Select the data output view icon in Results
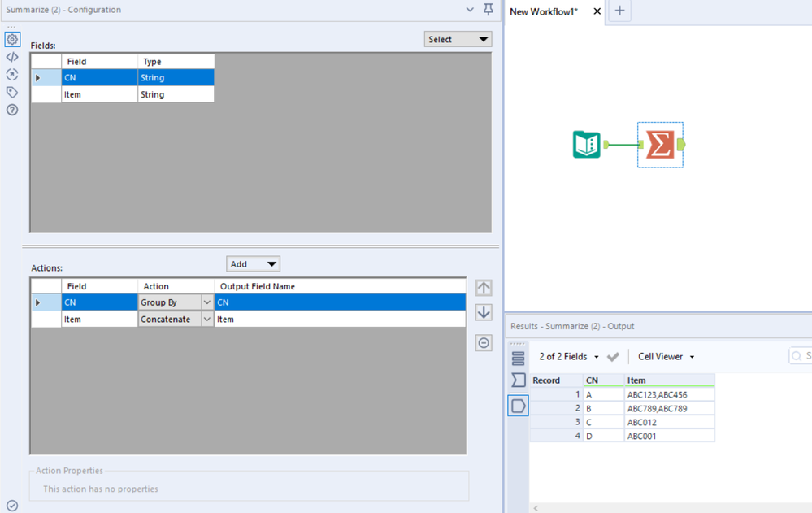The width and height of the screenshot is (812, 513). tap(518, 406)
